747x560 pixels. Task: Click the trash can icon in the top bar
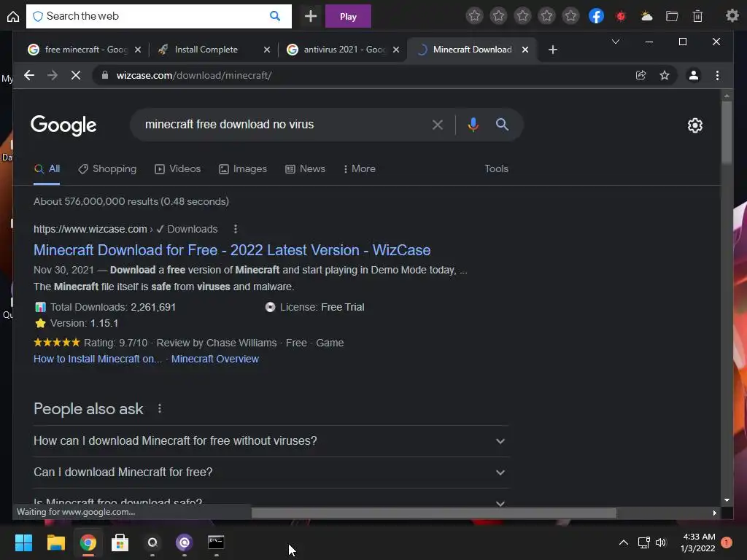pyautogui.click(x=697, y=16)
